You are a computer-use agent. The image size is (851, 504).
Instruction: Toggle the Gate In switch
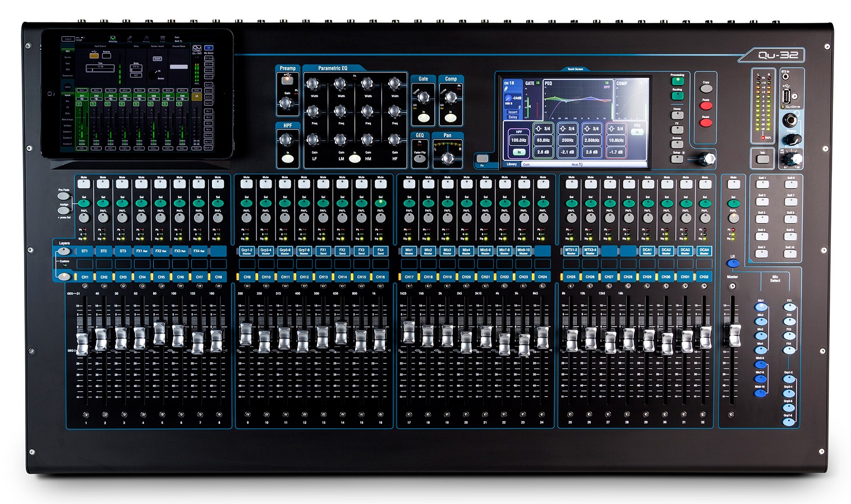click(424, 118)
